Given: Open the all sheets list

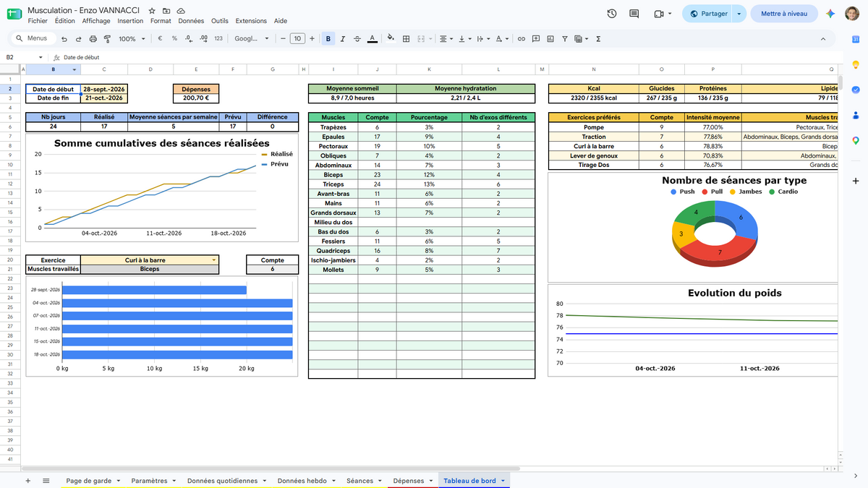Looking at the screenshot, I should pyautogui.click(x=46, y=481).
